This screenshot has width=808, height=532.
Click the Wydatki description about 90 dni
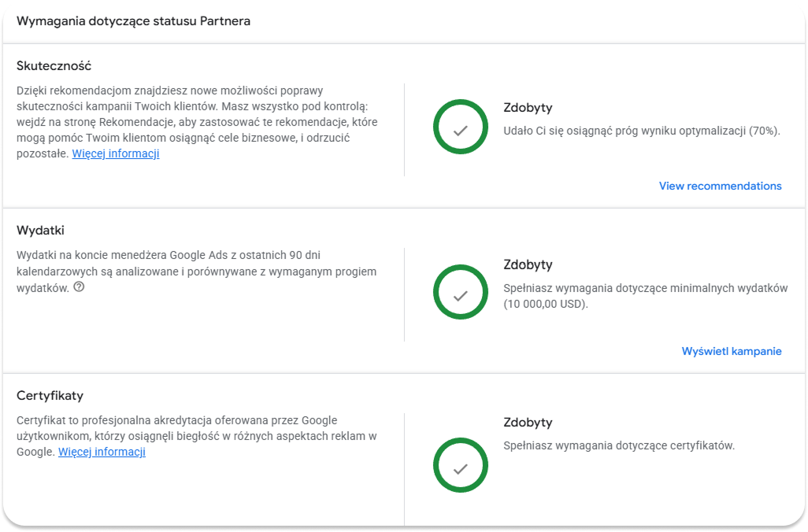pos(196,272)
